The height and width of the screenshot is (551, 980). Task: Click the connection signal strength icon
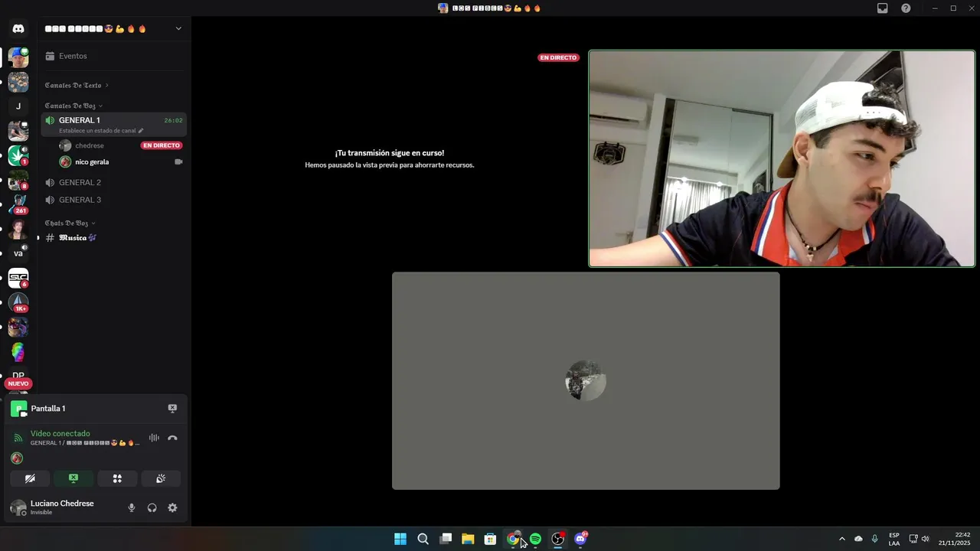(18, 438)
